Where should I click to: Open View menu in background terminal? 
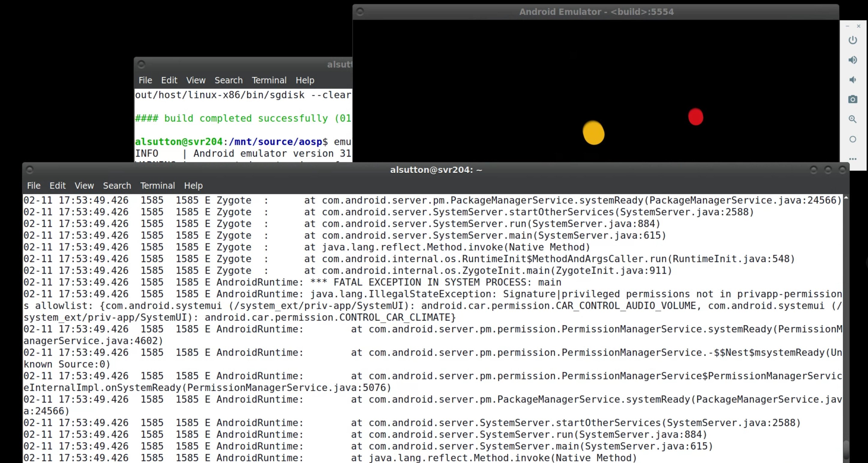(196, 80)
